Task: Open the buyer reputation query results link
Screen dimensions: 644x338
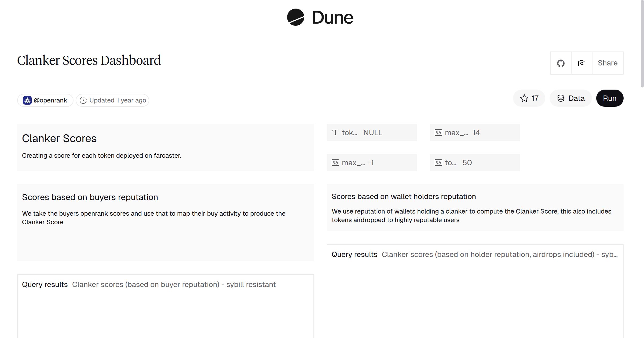Action: pyautogui.click(x=174, y=284)
